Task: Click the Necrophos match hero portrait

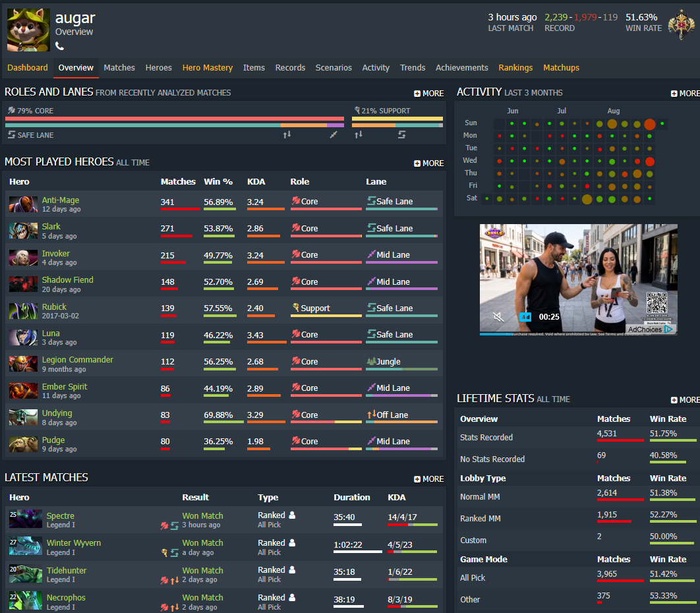Action: tap(26, 600)
